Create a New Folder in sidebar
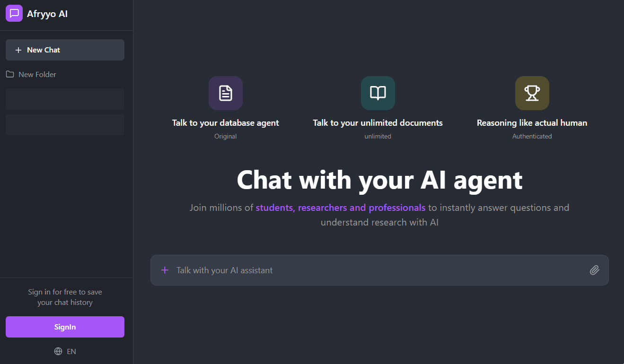 click(x=37, y=74)
